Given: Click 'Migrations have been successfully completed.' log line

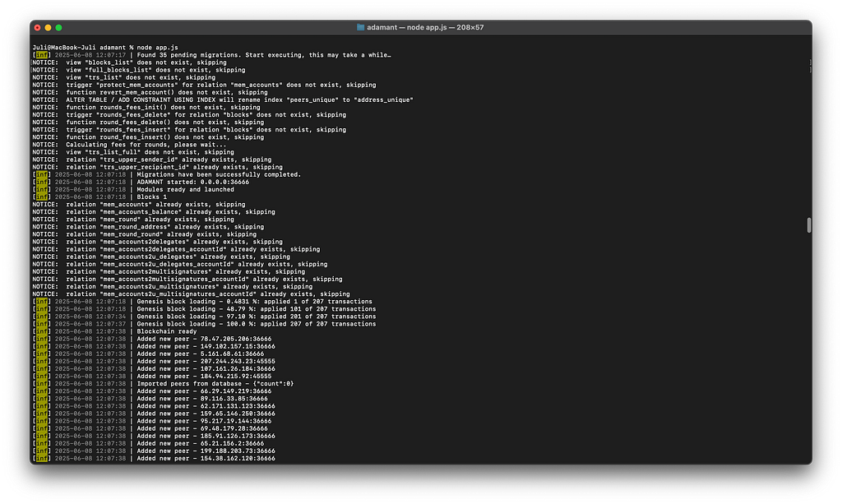Looking at the screenshot, I should tap(167, 174).
